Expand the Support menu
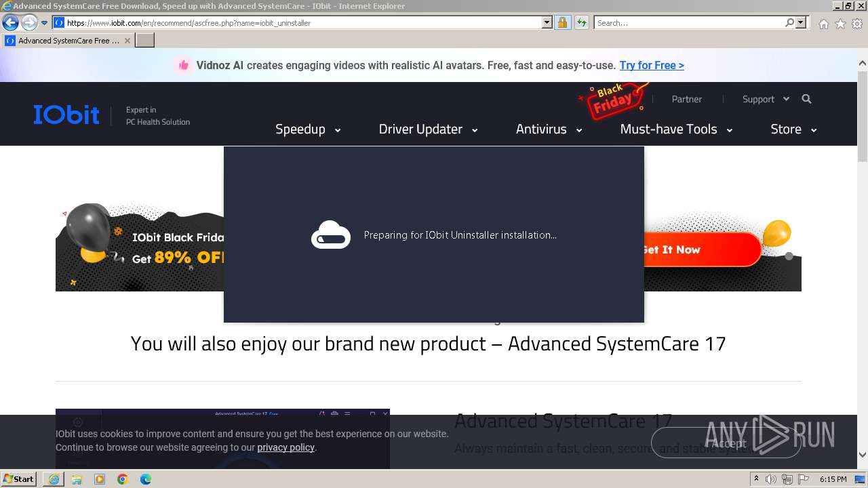 click(x=766, y=99)
